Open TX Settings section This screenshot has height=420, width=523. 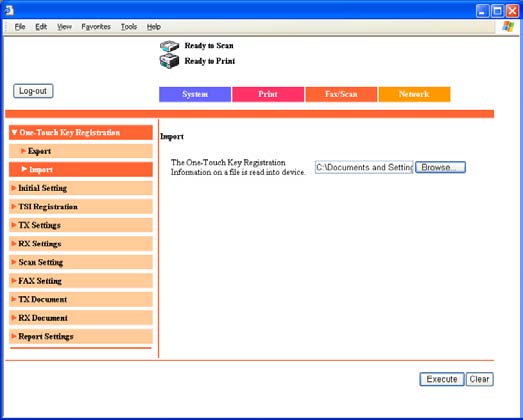click(81, 225)
